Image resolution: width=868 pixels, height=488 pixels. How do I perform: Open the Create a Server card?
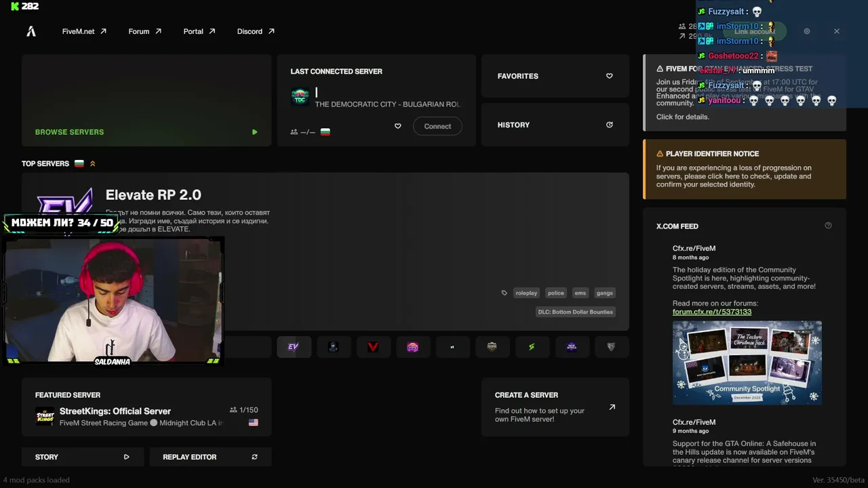[555, 407]
